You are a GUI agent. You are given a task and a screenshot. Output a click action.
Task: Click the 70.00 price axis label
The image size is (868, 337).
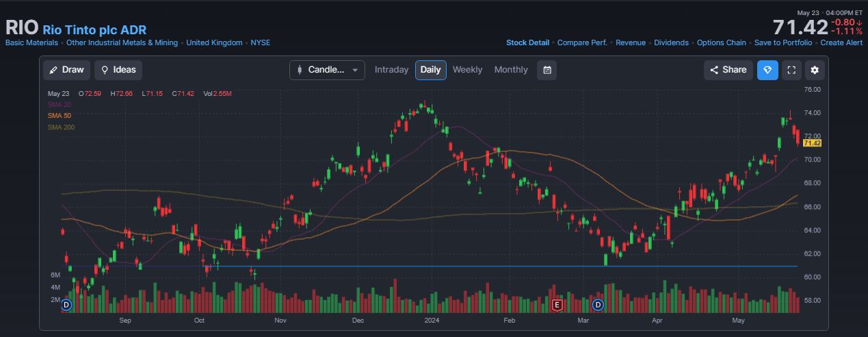pyautogui.click(x=813, y=160)
